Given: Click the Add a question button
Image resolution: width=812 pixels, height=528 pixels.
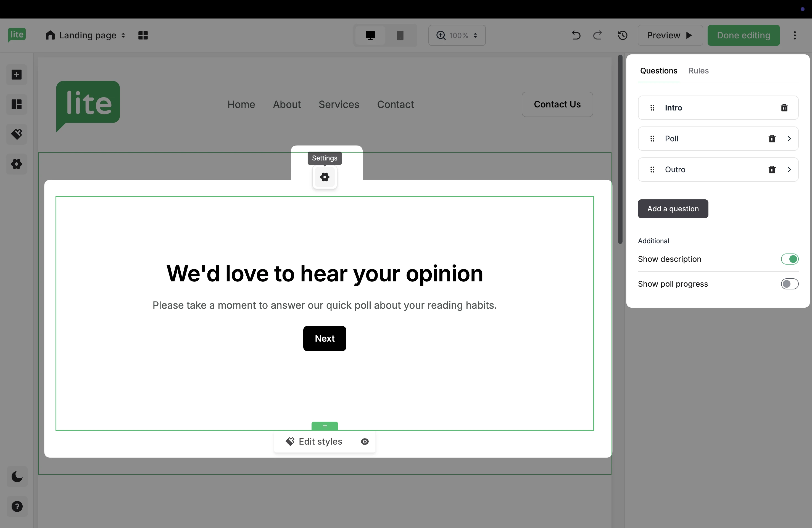Looking at the screenshot, I should point(673,209).
